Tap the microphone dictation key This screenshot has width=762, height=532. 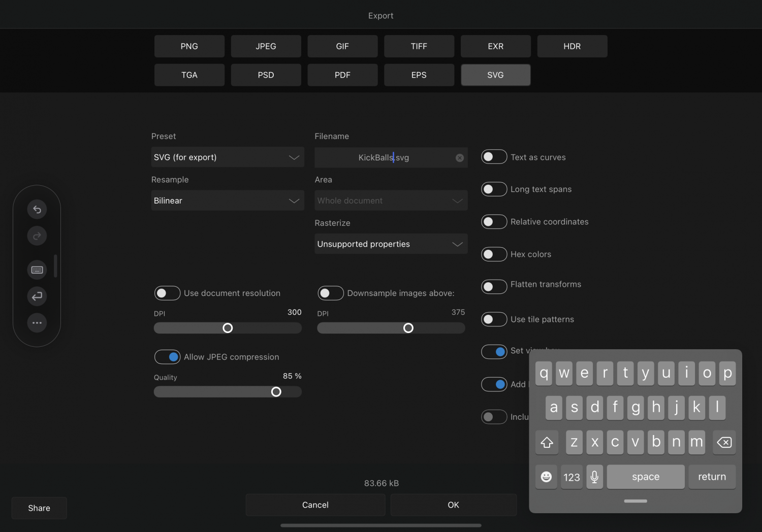coord(594,477)
